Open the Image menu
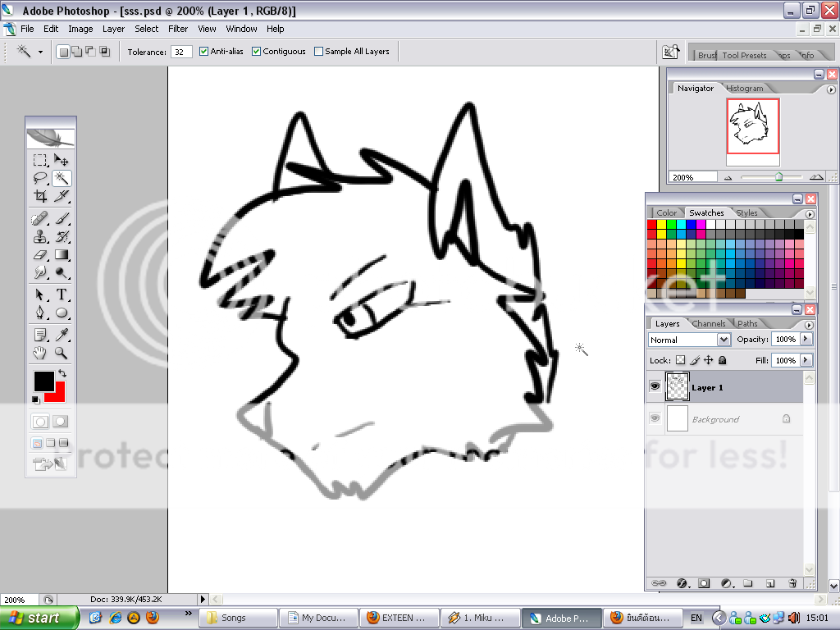 [80, 29]
